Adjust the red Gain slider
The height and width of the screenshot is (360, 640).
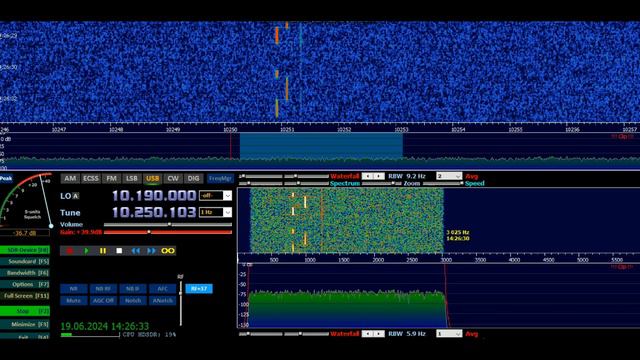[168, 232]
